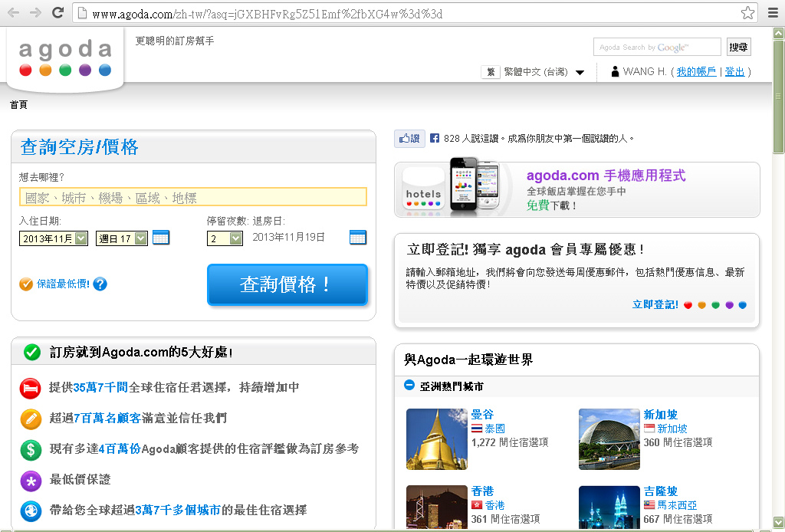
Task: Click the 2013年11月19日 checkout date text
Action: [x=288, y=237]
